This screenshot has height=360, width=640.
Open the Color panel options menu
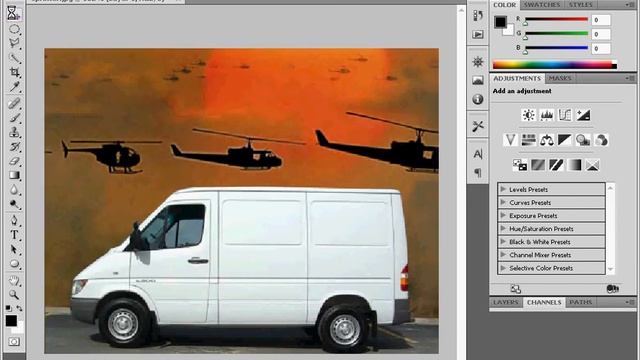pyautogui.click(x=630, y=5)
